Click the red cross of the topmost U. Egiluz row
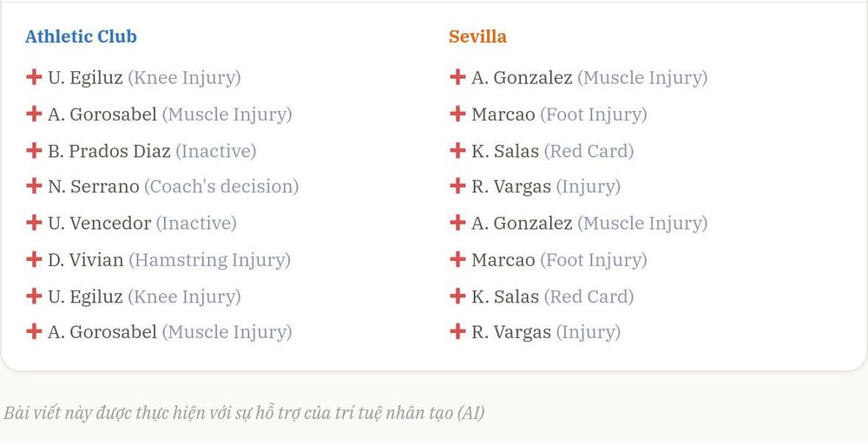 [x=34, y=77]
